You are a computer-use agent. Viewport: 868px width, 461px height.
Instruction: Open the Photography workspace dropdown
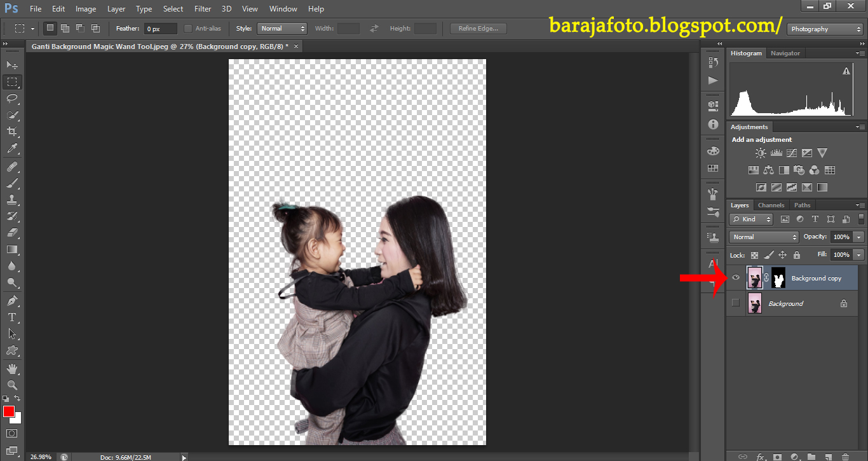click(825, 29)
